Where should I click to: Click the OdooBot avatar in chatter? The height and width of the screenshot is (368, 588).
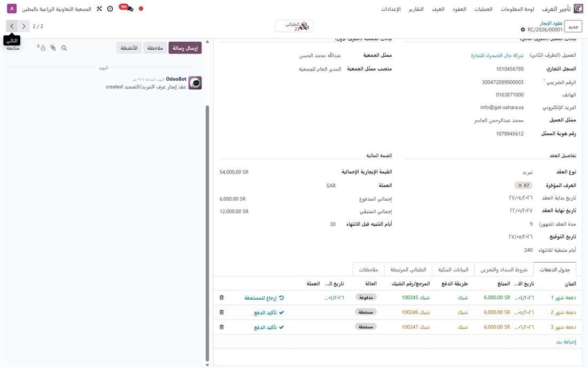(195, 83)
